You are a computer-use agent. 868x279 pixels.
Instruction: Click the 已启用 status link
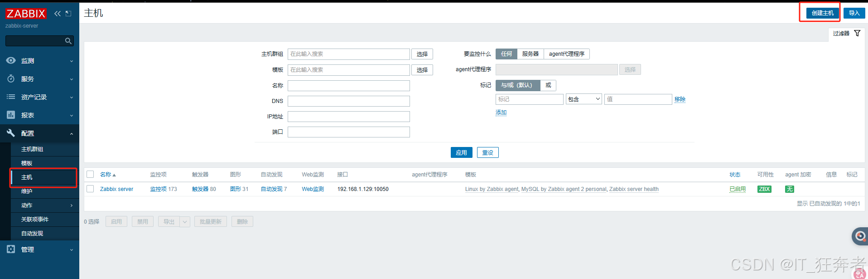(x=738, y=189)
